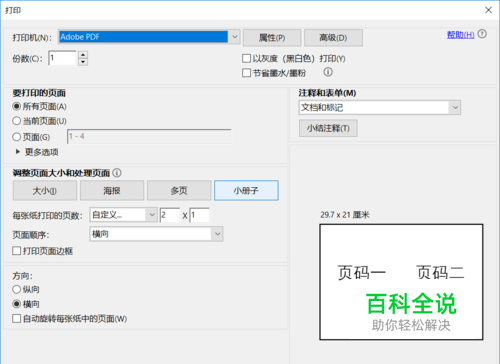Click the 属性(P) button
The height and width of the screenshot is (364, 500).
coord(272,38)
